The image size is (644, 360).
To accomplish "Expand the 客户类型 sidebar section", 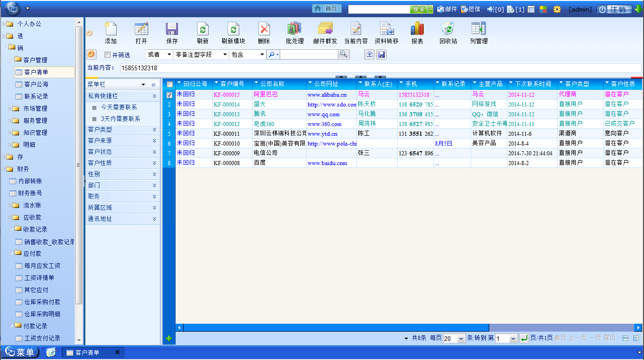I will [x=123, y=129].
